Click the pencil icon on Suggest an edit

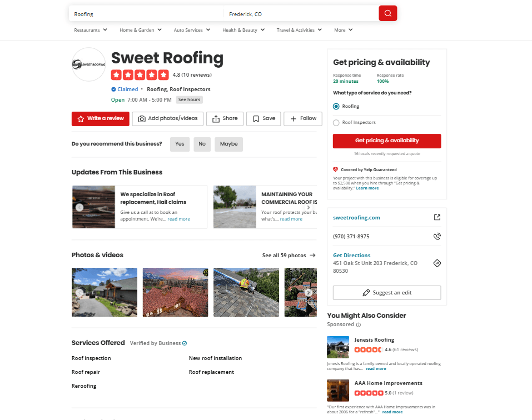(x=366, y=292)
